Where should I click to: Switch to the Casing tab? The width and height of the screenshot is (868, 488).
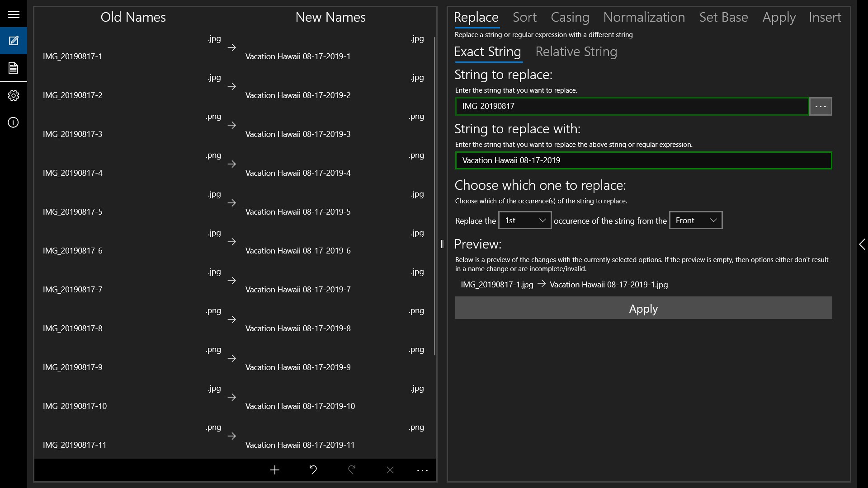coord(570,18)
